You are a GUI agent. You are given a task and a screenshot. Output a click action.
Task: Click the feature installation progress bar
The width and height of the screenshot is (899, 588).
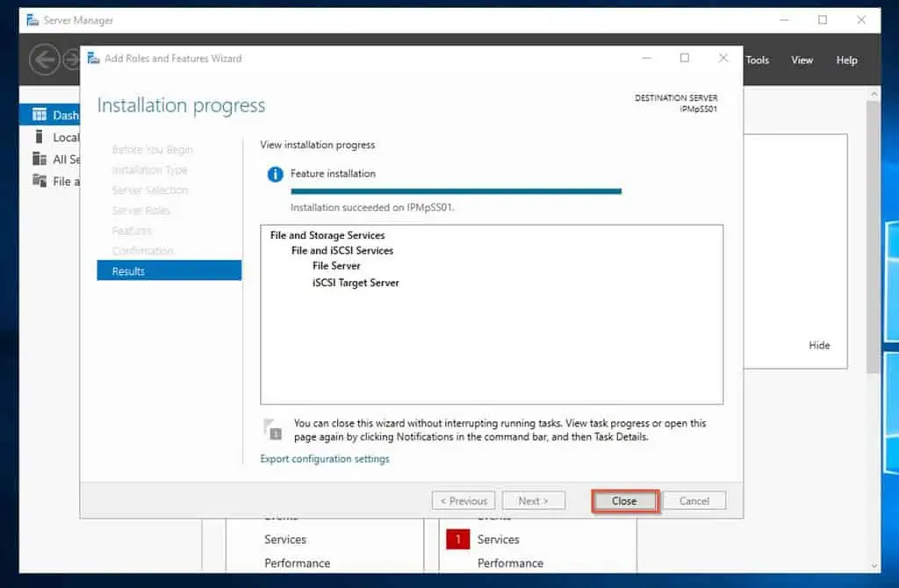pos(456,191)
